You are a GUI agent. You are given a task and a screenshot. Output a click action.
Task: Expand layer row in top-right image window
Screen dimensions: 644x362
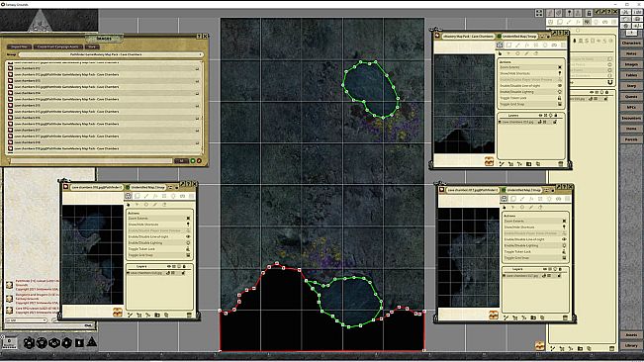click(x=500, y=122)
